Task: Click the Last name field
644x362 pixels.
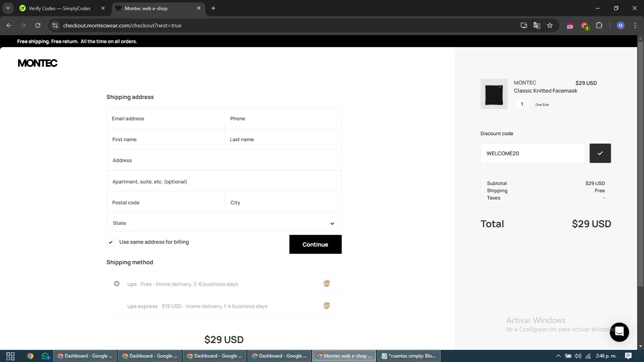Action: point(283,139)
